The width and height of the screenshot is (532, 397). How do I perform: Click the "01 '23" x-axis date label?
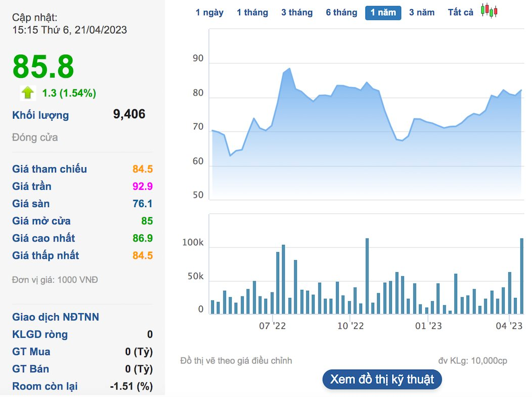click(428, 326)
